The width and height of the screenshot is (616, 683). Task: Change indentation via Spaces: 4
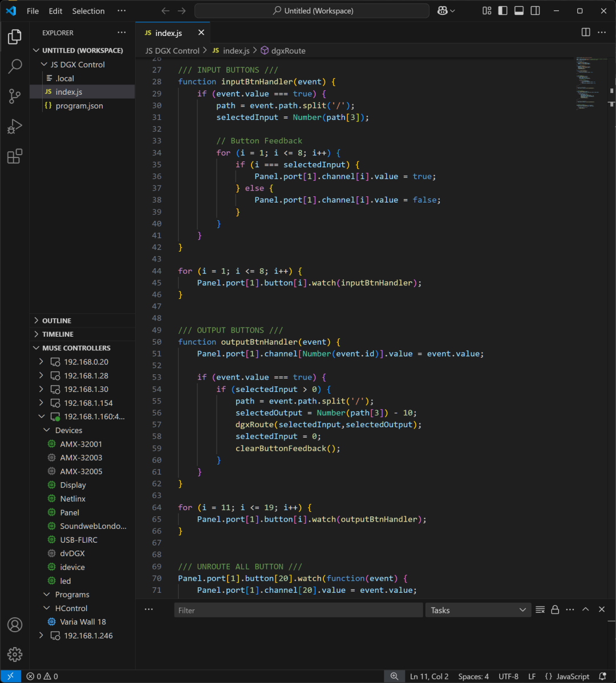click(x=473, y=677)
